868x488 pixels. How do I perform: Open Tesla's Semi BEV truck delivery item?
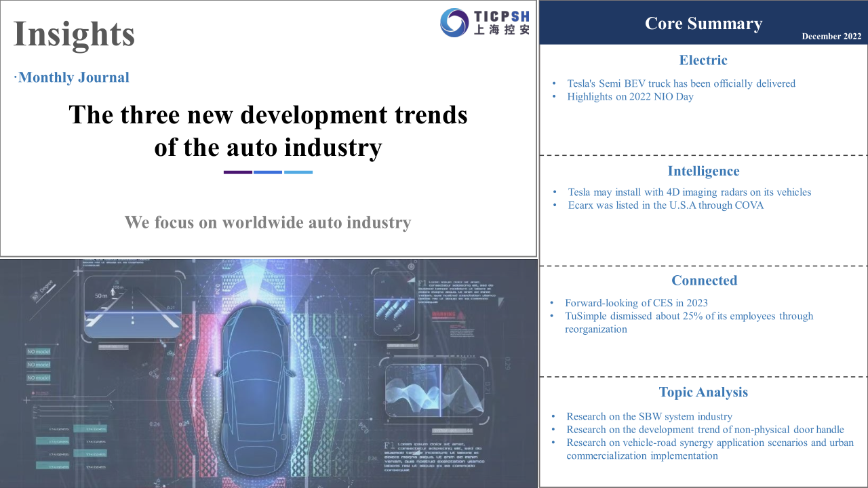click(x=681, y=83)
